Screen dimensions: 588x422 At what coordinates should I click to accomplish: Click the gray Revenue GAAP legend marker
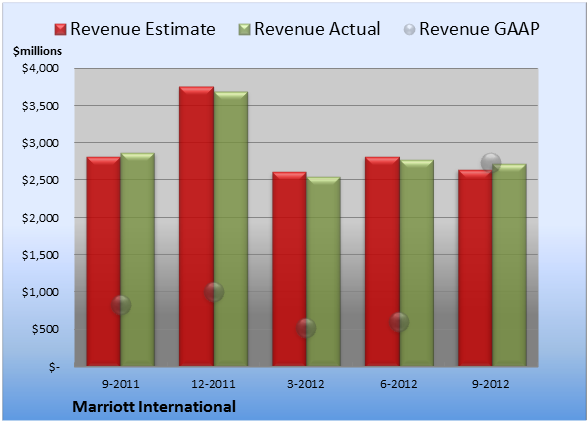click(x=409, y=29)
